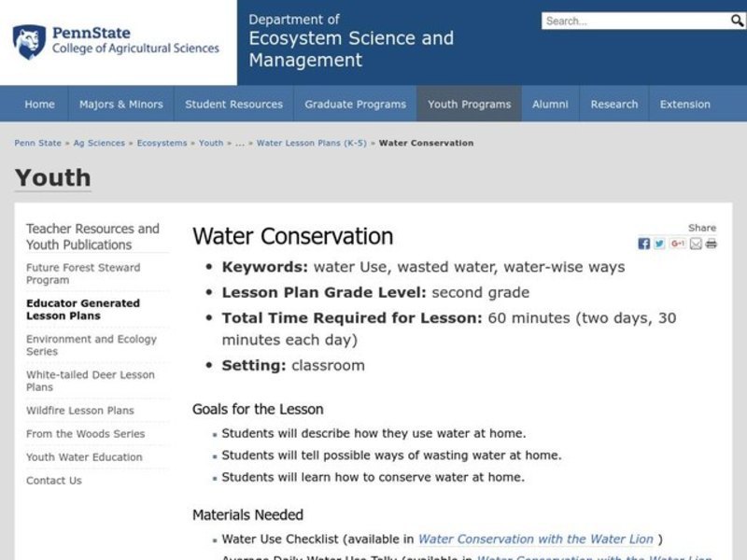Open the Graduate Programs menu

tap(355, 104)
